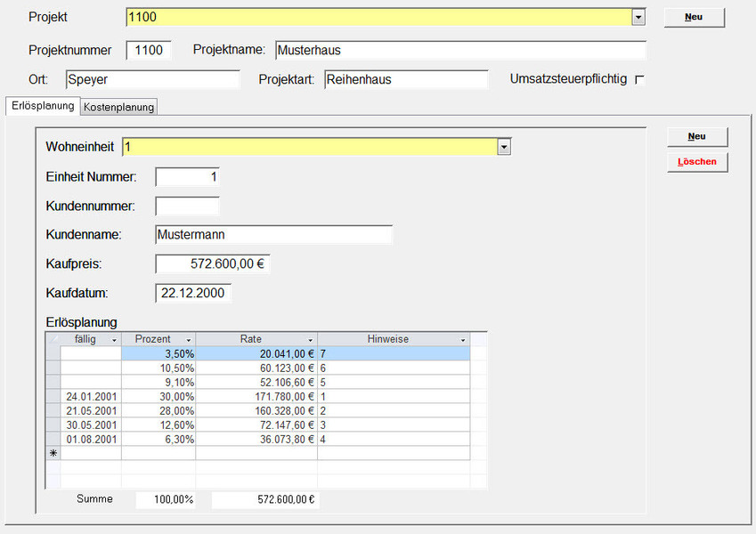Click the Rate cell "60.123,00 €"
This screenshot has width=756, height=534.
point(256,368)
